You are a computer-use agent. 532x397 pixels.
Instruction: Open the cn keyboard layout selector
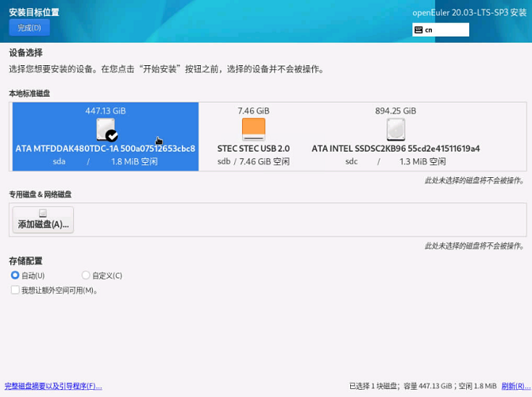click(x=441, y=30)
